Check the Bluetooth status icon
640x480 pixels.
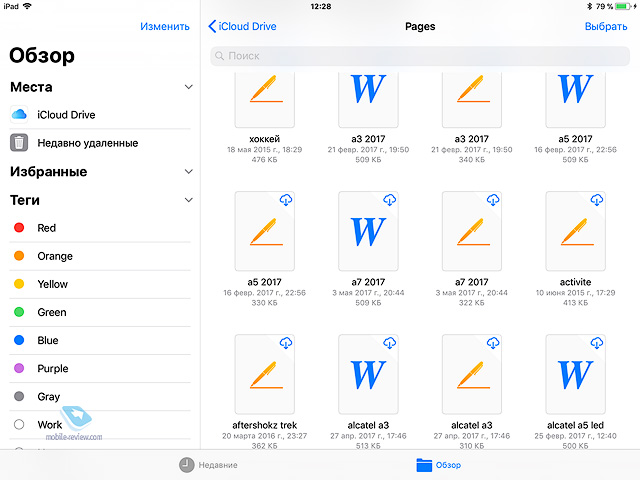(589, 6)
